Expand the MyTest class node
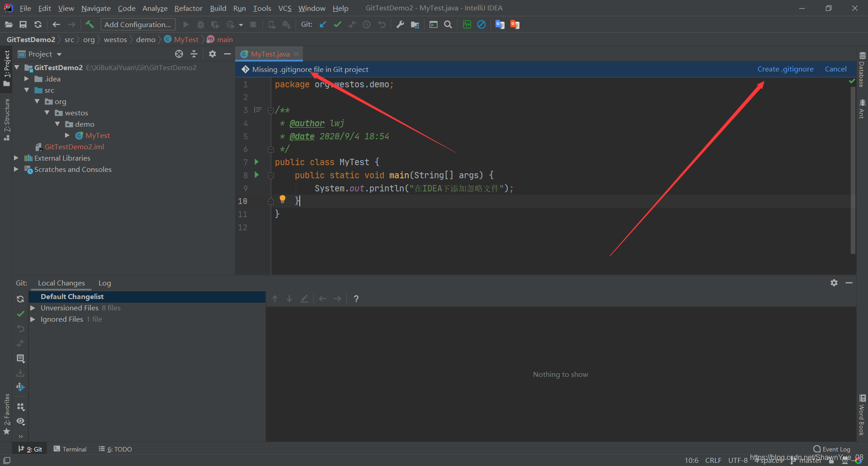Viewport: 868px width, 466px height. [x=67, y=135]
